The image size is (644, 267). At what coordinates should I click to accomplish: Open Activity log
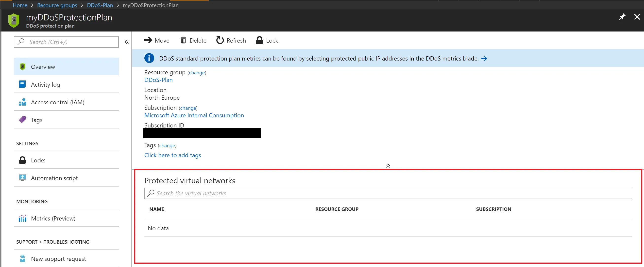66,84
